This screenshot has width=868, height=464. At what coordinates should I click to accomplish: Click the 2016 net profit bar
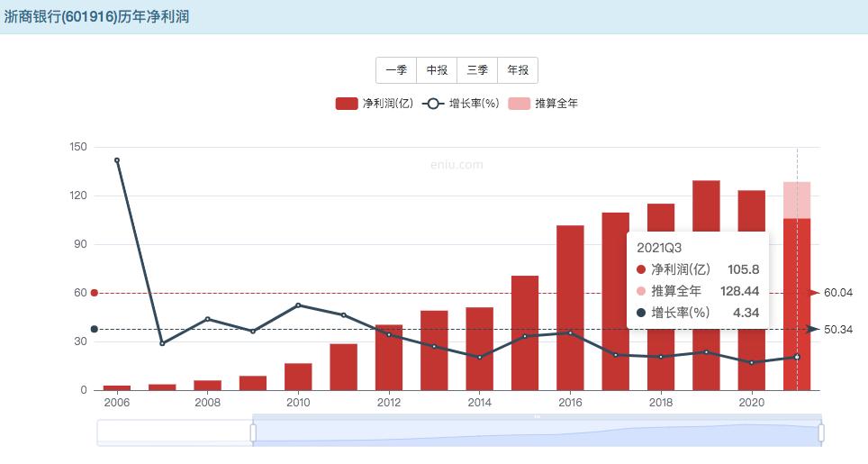tap(570, 308)
